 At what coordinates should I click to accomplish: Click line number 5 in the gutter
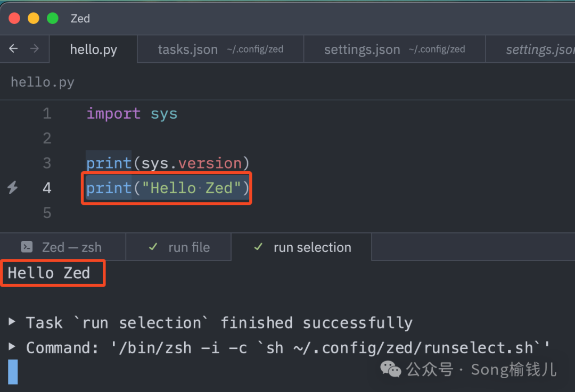coord(47,213)
